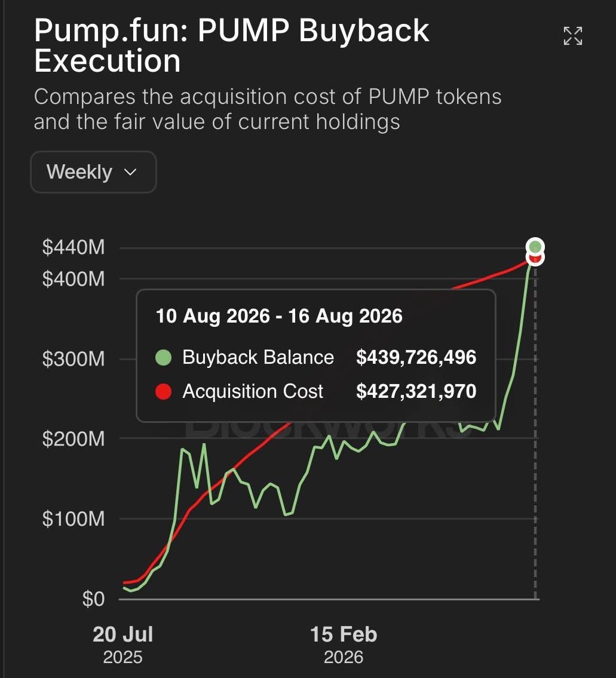
Task: Click the $400M y-axis label
Action: tap(73, 279)
